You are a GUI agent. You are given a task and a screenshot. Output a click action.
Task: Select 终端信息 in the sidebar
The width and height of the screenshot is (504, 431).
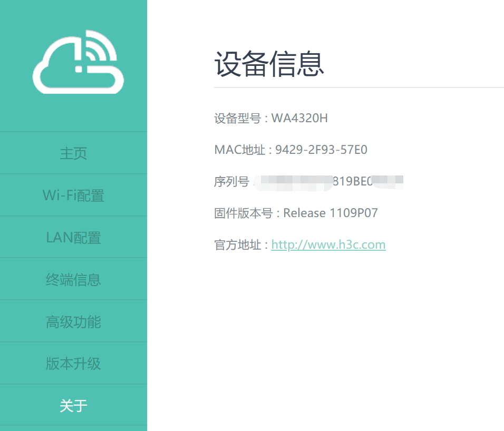click(73, 279)
